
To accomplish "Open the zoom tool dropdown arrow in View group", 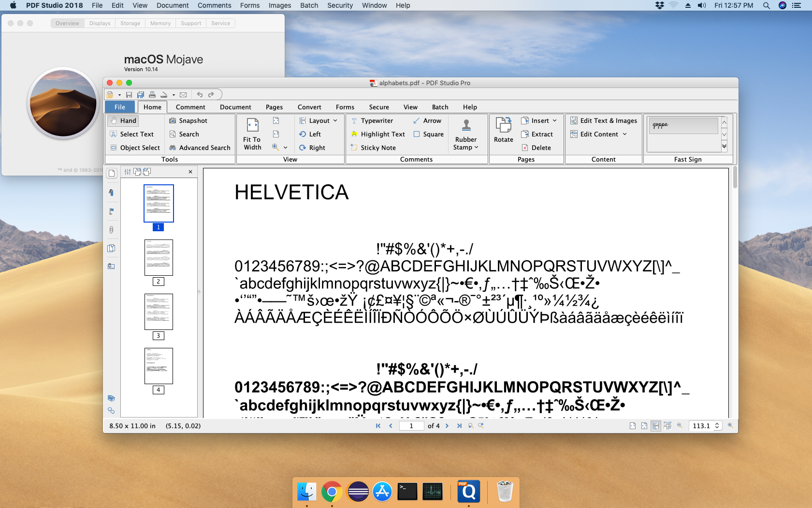I will point(285,148).
